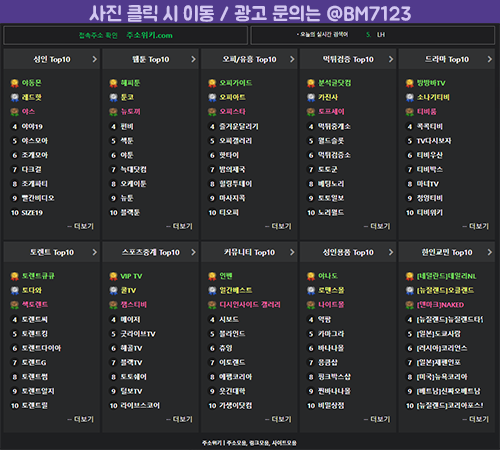This screenshot has height=450, width=500.
Task: Expand the 드라마 Top10 chevron arrow
Action: [489, 59]
